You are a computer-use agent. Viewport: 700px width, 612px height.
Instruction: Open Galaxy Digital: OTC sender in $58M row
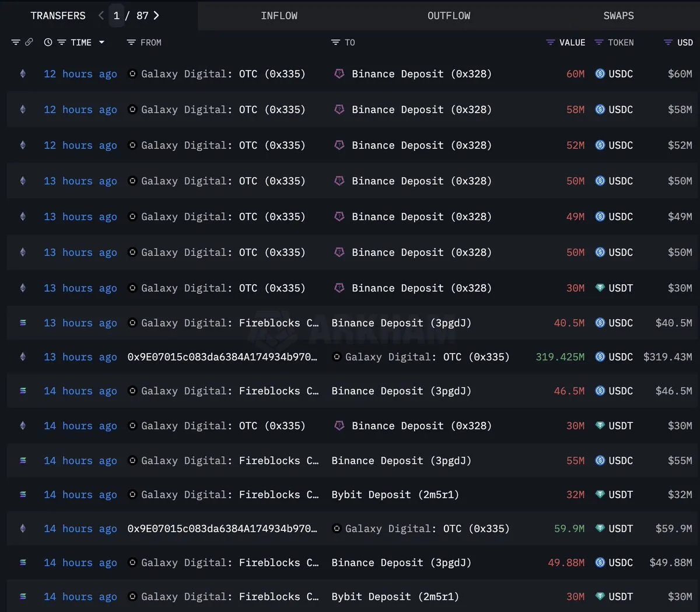[x=223, y=109]
